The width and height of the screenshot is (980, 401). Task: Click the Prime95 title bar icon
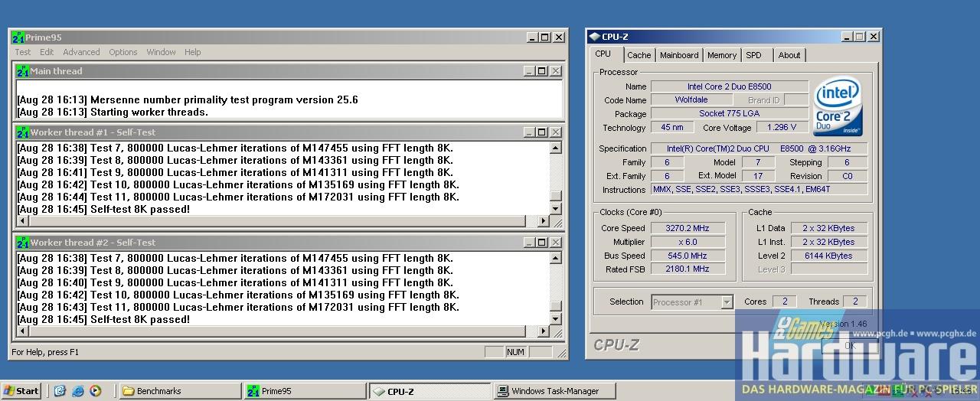click(x=18, y=37)
